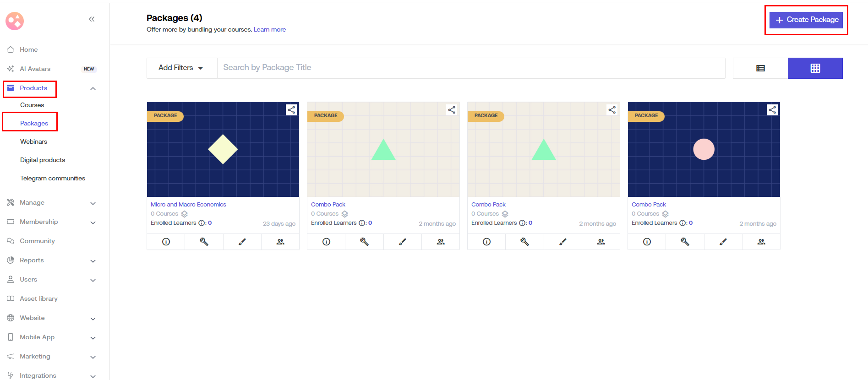
Task: Switch to list view layout
Action: pyautogui.click(x=760, y=68)
